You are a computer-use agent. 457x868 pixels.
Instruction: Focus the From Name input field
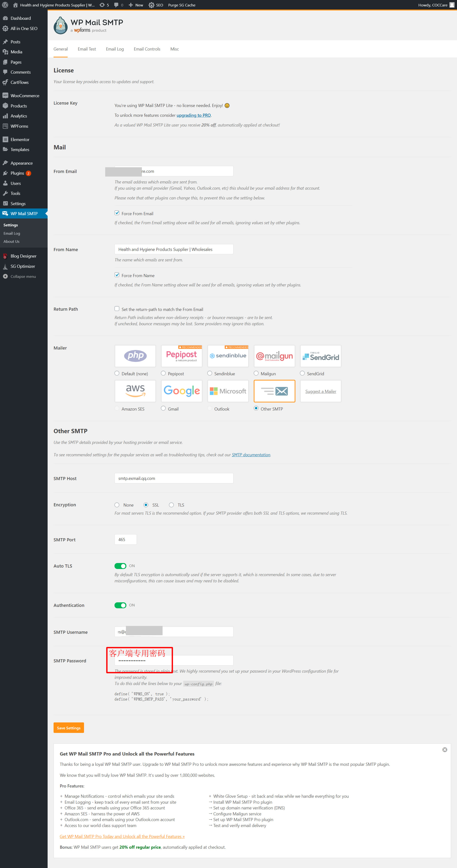coord(174,249)
